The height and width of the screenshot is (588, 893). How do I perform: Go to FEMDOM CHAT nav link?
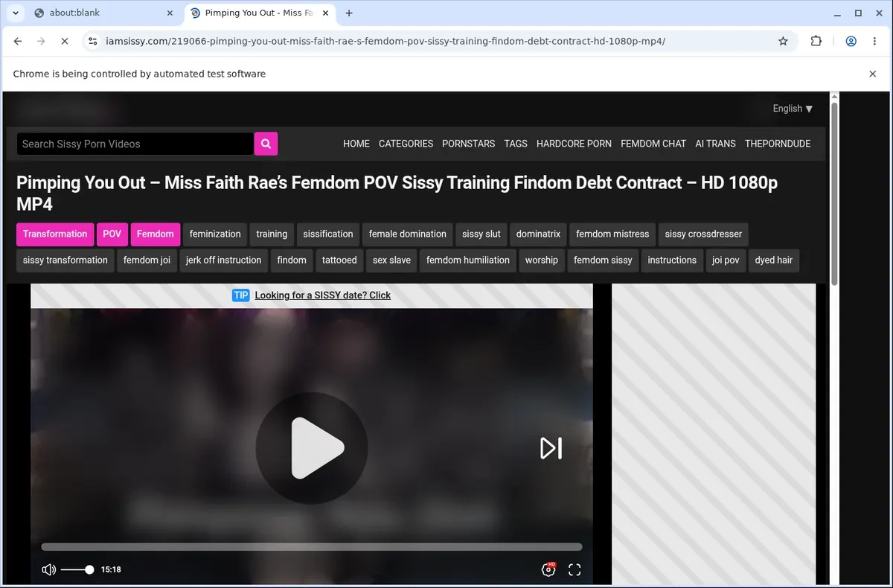tap(653, 144)
